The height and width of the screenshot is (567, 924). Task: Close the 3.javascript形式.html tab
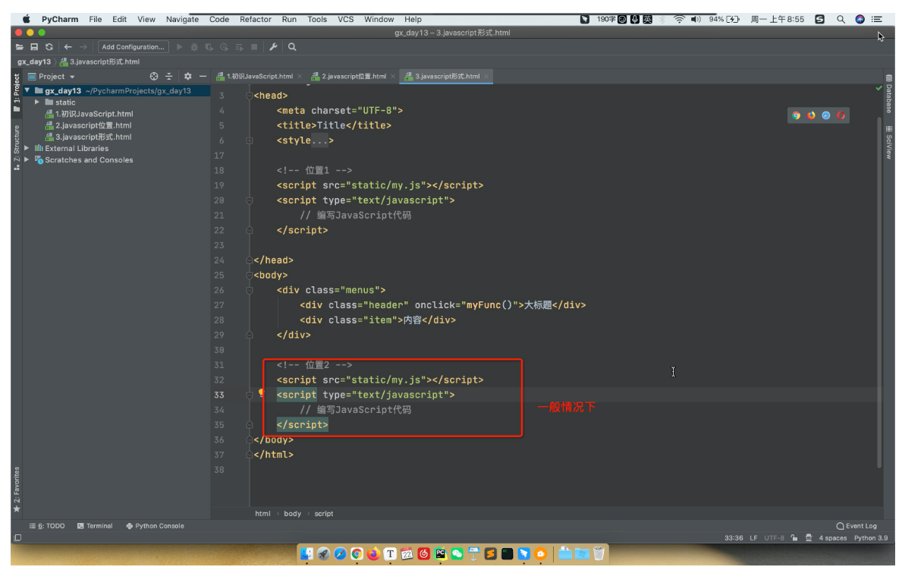coord(487,77)
